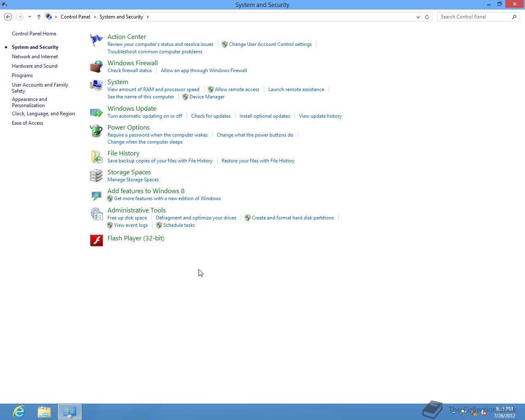Open File Explorer from the taskbar
Viewport: 525px width, 420px height.
[44, 411]
